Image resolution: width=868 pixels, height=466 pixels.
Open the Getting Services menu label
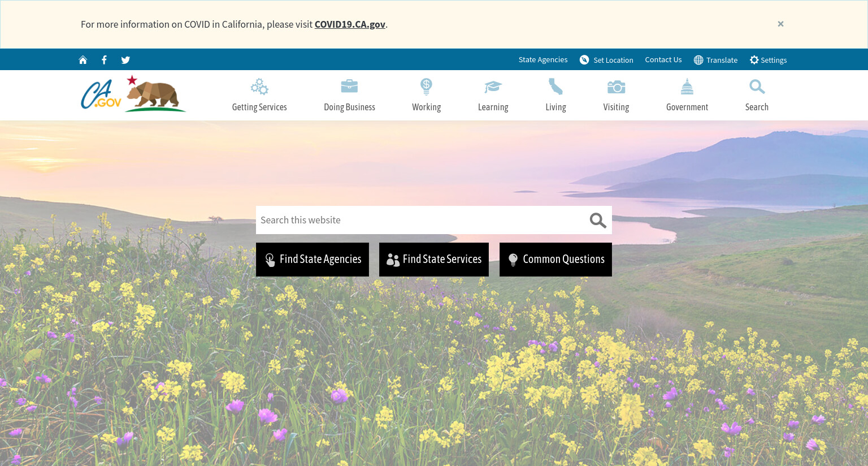tap(259, 107)
